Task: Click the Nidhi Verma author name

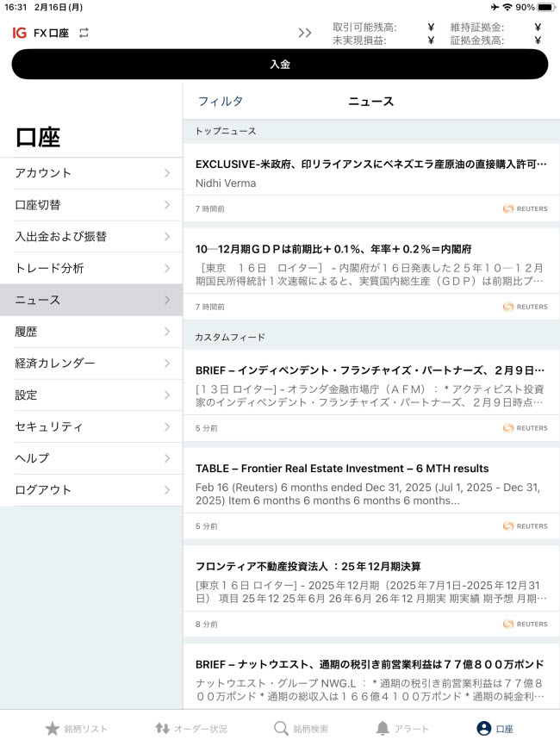Action: [226, 183]
